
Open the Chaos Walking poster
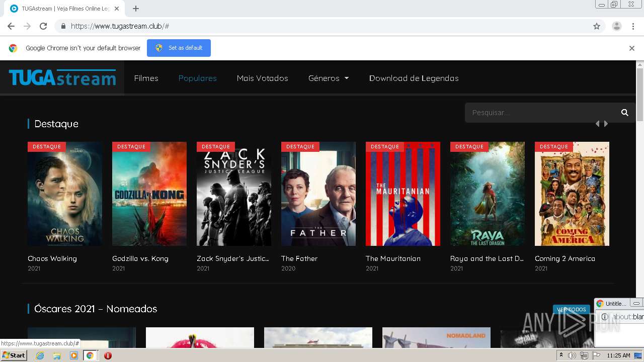65,194
